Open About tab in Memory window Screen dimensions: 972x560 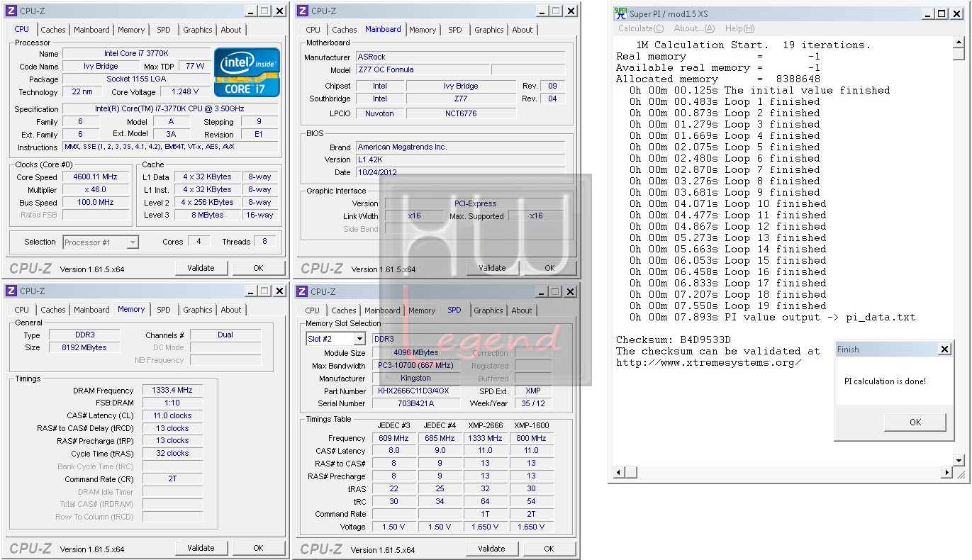point(231,310)
